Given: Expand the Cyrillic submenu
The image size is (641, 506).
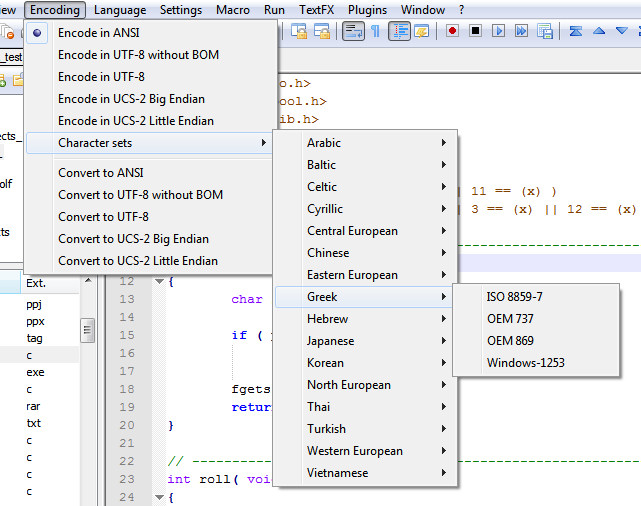Looking at the screenshot, I should pos(365,209).
